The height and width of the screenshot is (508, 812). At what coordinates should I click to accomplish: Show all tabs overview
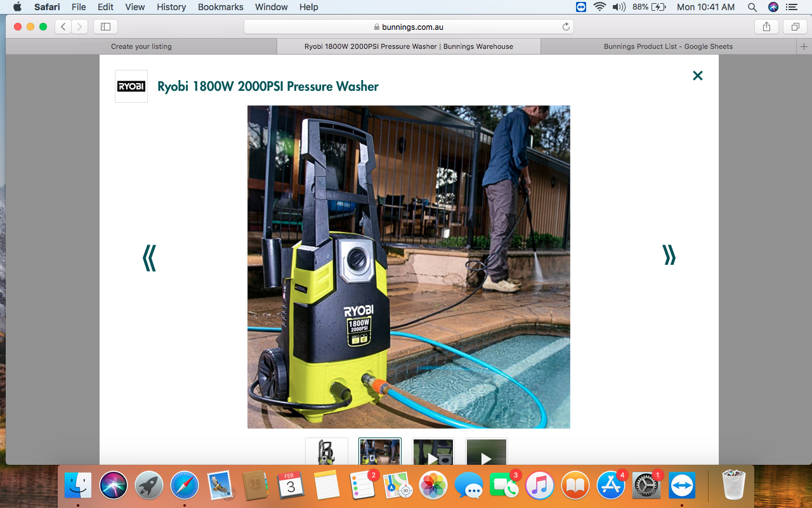coord(795,27)
